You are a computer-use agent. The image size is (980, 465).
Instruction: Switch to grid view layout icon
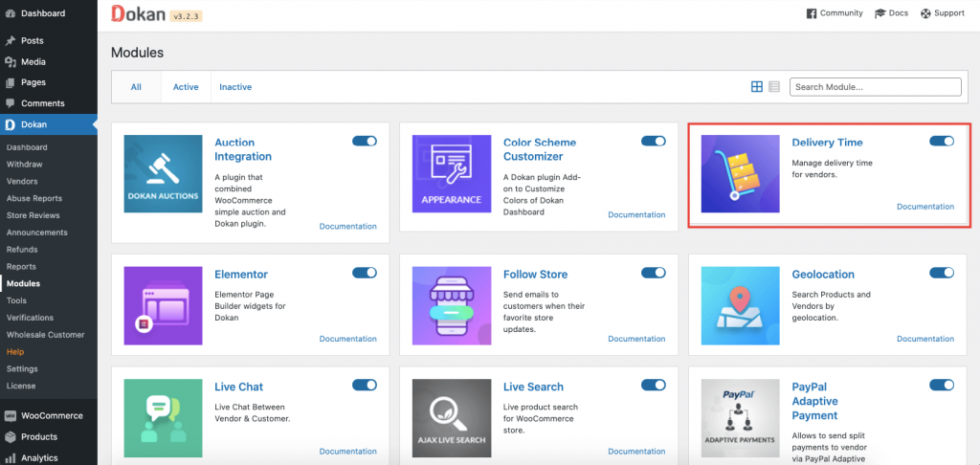pyautogui.click(x=757, y=87)
